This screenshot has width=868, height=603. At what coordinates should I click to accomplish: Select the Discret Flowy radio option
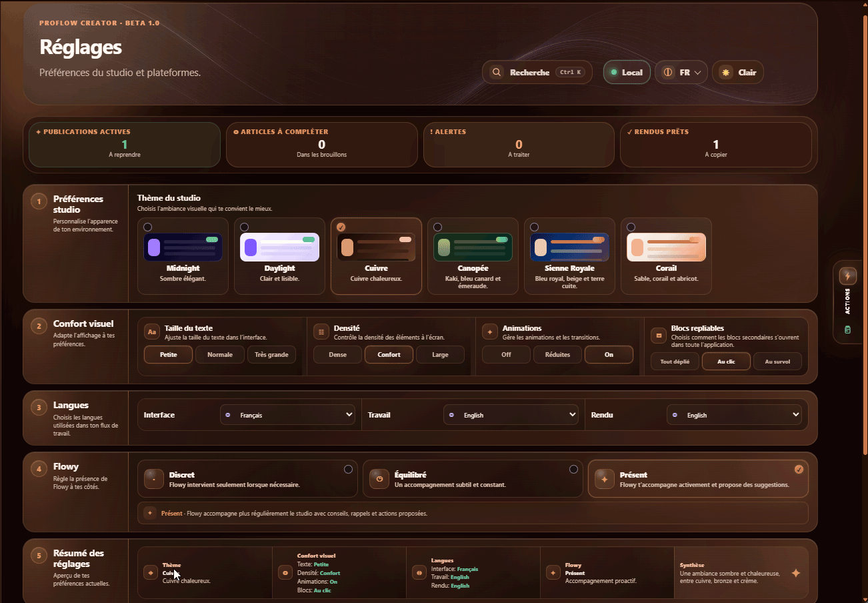(x=348, y=470)
